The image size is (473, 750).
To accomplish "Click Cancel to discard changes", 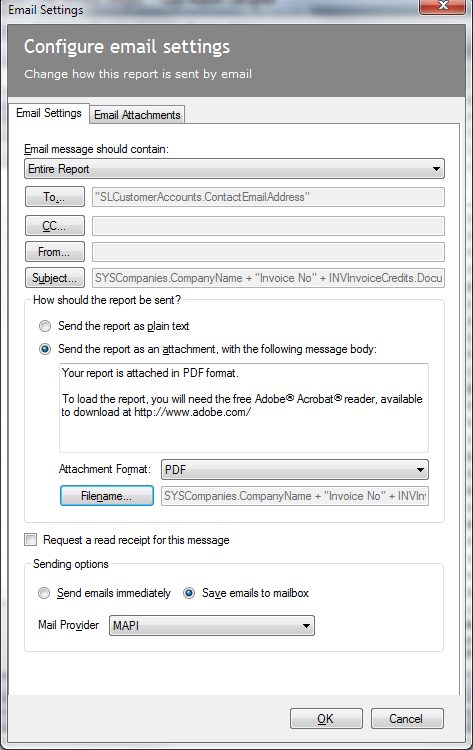I will coord(407,719).
